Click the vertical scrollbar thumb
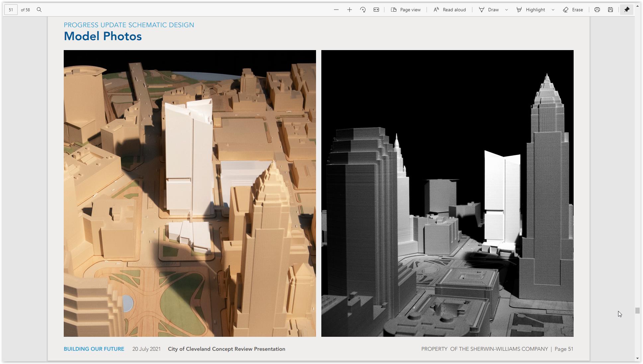Image resolution: width=643 pixels, height=364 pixels. (637, 311)
